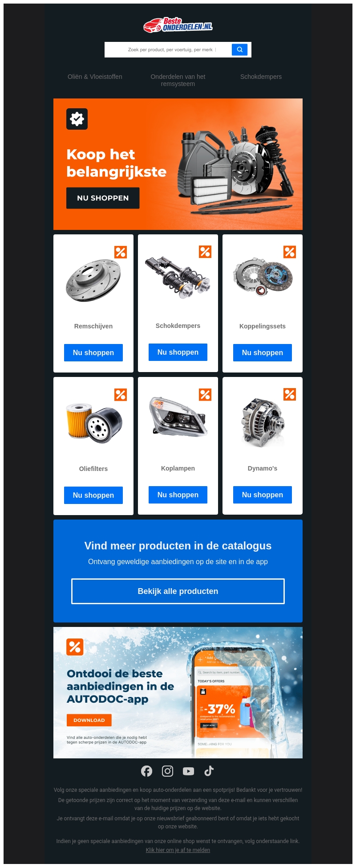The image size is (356, 868).
Task: Click Nu shoppen under Koppelingssets
Action: (x=263, y=352)
